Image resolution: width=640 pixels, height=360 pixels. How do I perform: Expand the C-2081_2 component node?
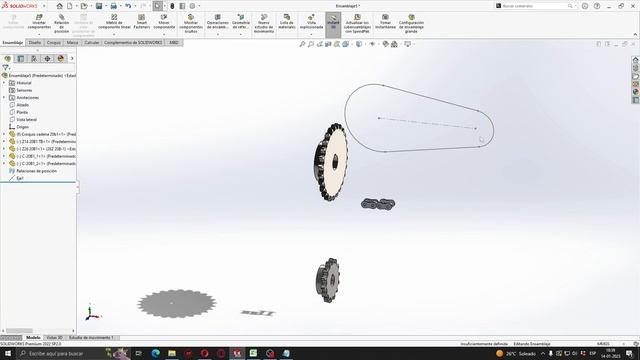(4, 164)
